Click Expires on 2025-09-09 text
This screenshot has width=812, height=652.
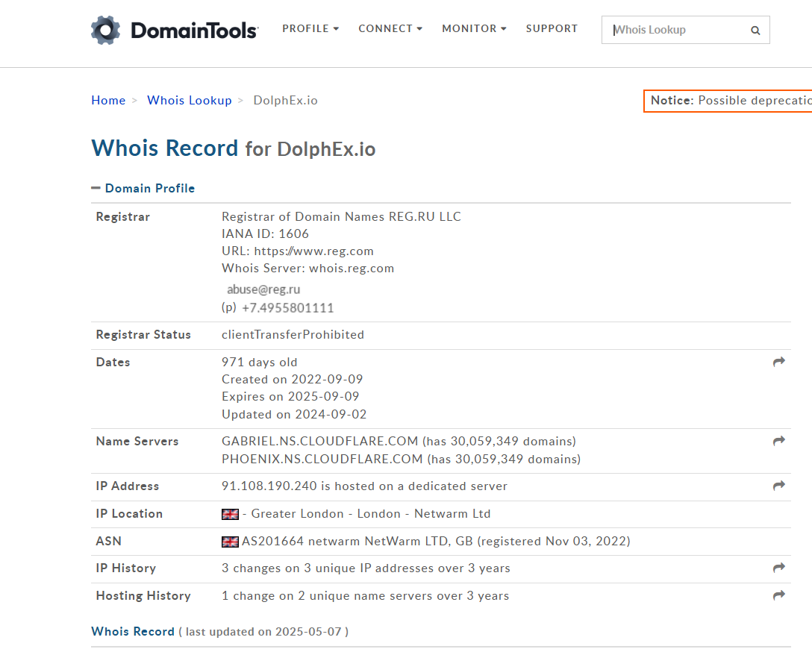pyautogui.click(x=290, y=396)
